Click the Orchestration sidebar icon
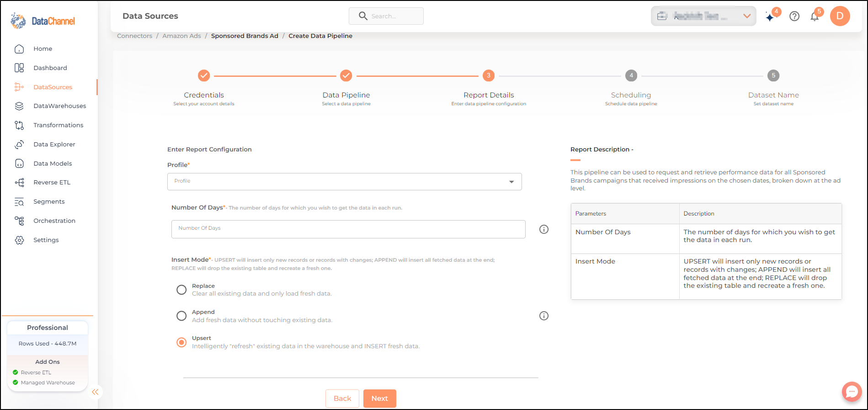This screenshot has width=868, height=410. (x=19, y=221)
